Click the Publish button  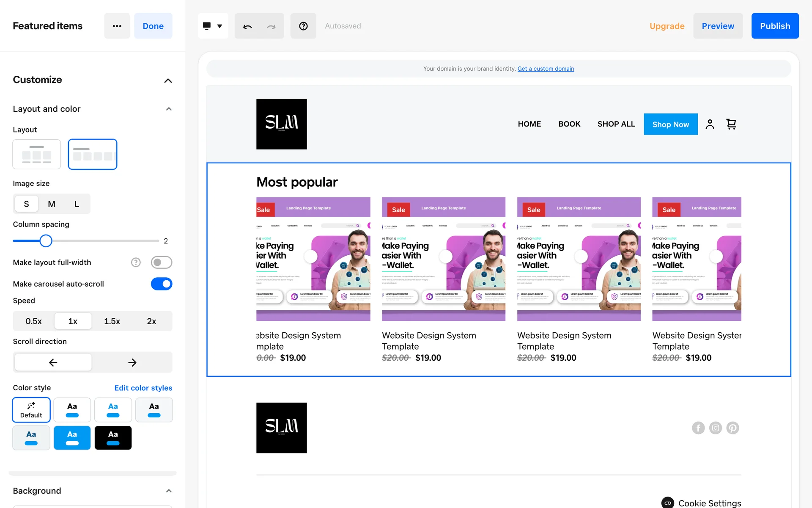(x=775, y=26)
